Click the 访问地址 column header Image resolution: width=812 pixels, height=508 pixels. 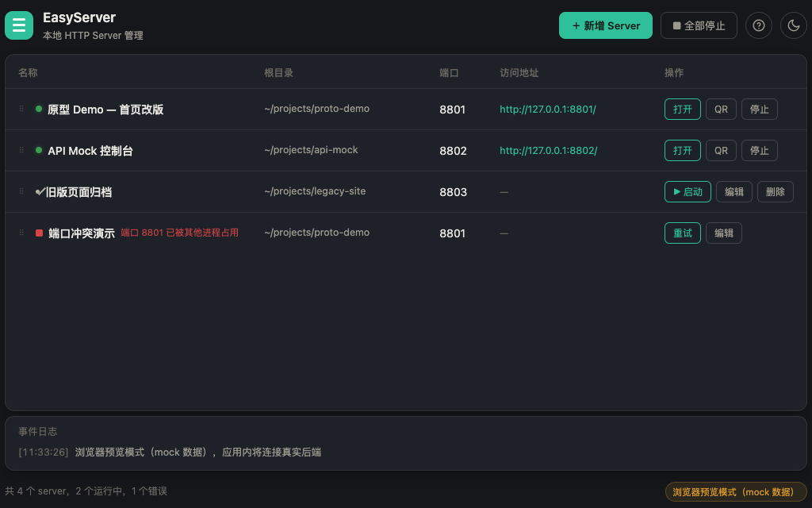(x=519, y=72)
